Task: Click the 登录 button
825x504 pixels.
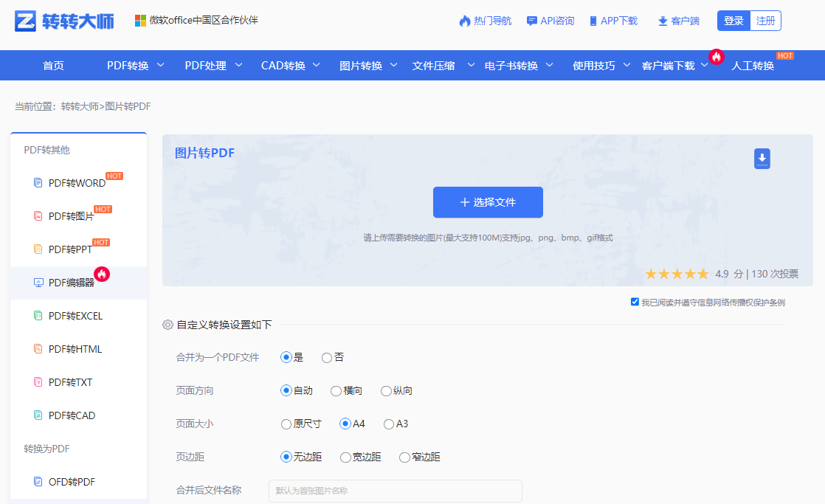Action: point(732,20)
